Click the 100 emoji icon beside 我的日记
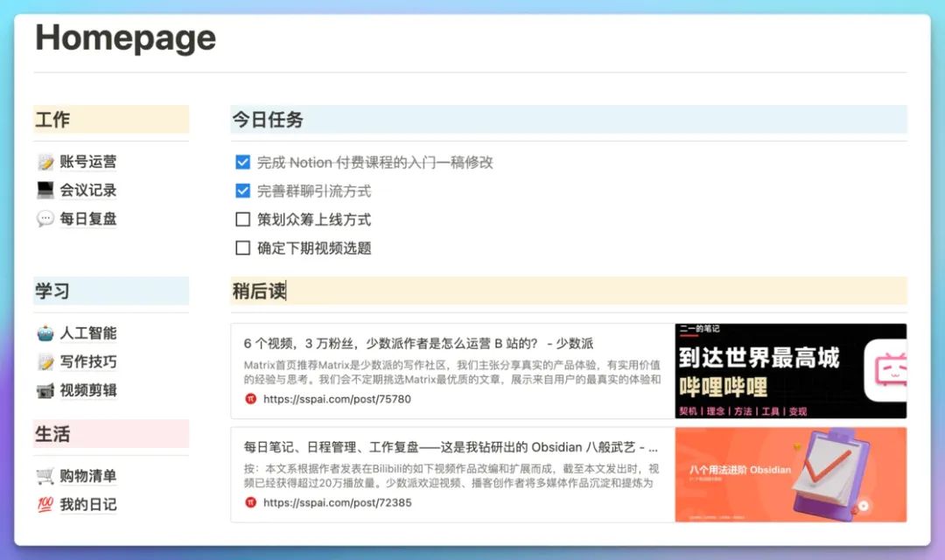 coord(45,505)
